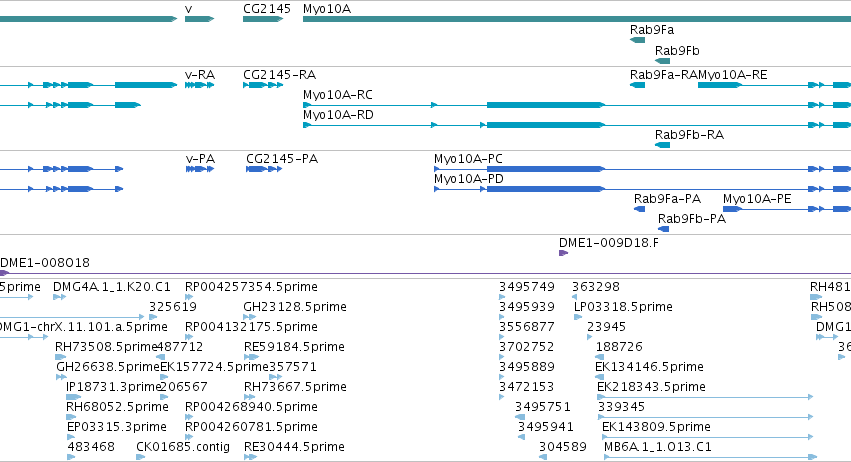This screenshot has height=462, width=851.
Task: Select the Myo10A-RD transcript label
Action: pyautogui.click(x=338, y=115)
